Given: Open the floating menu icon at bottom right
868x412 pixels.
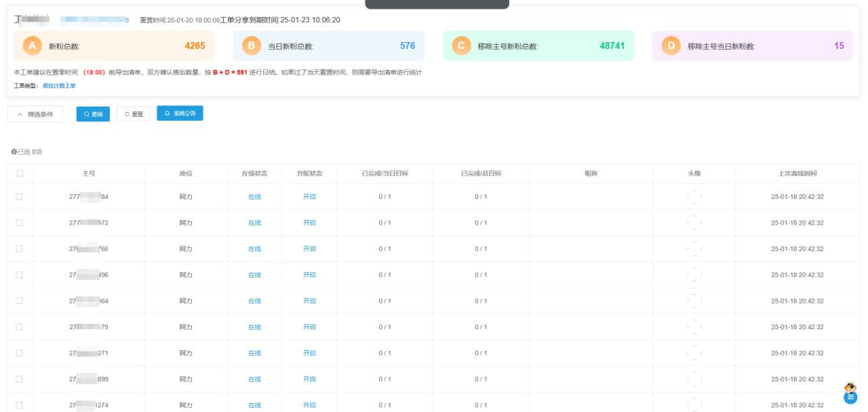Looking at the screenshot, I should (850, 398).
